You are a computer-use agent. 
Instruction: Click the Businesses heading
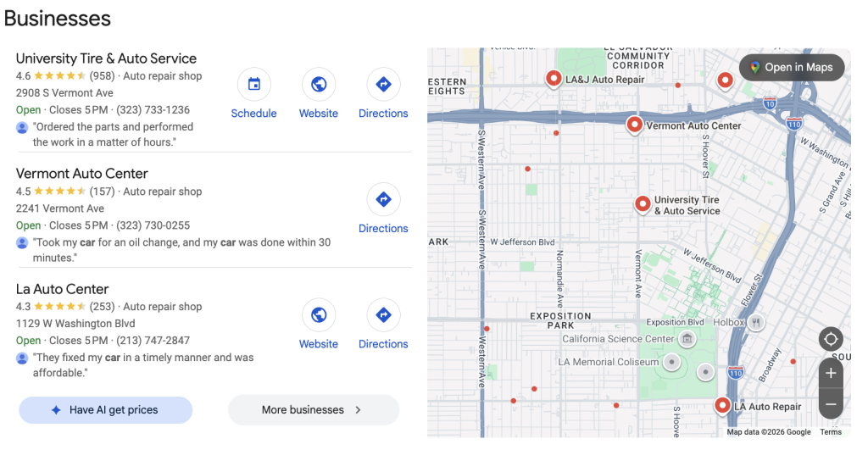click(57, 19)
